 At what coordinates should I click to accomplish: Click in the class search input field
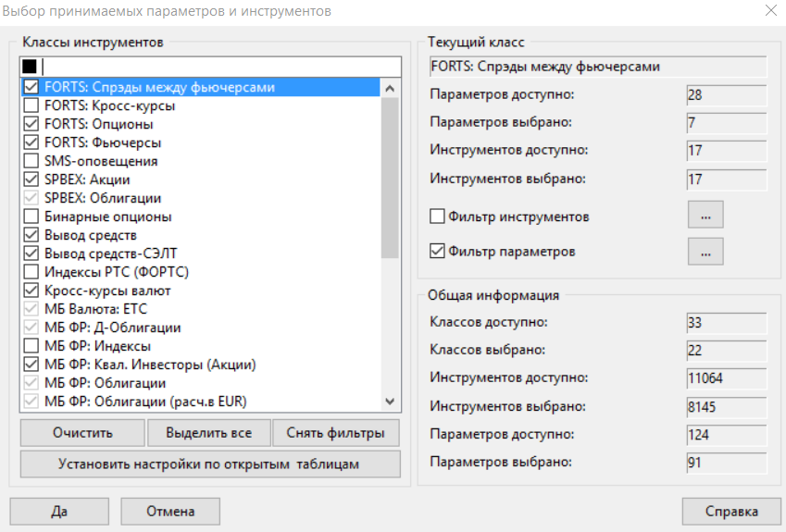click(x=218, y=67)
